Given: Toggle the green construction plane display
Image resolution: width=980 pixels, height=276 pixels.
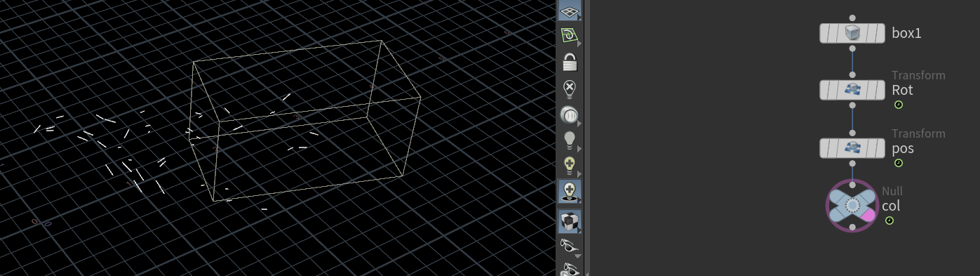Looking at the screenshot, I should [569, 35].
